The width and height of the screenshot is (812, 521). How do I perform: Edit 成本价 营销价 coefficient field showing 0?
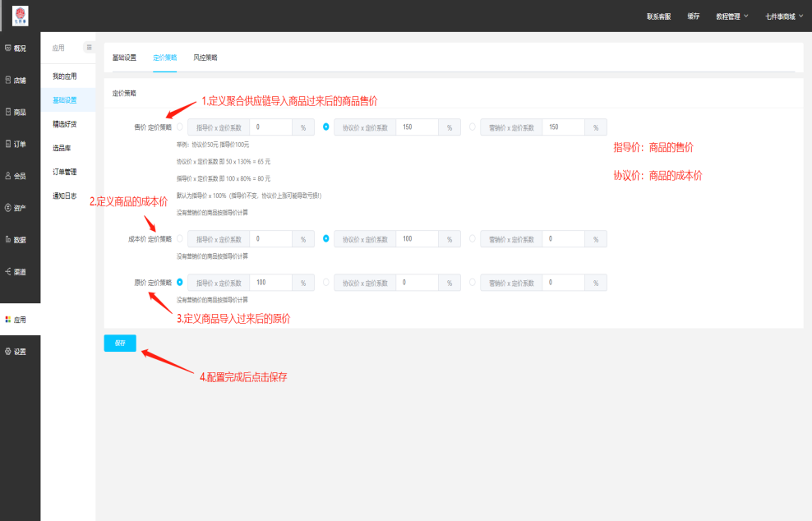point(564,239)
